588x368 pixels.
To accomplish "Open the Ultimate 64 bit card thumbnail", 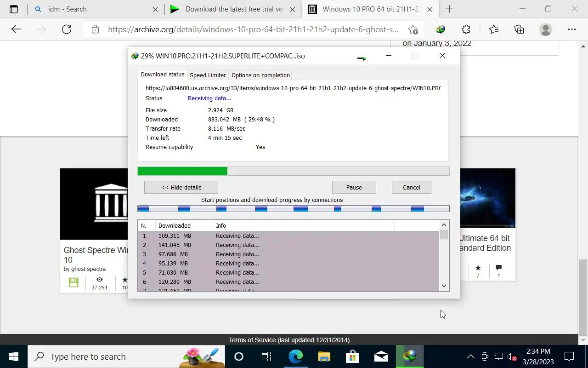I will pyautogui.click(x=487, y=198).
